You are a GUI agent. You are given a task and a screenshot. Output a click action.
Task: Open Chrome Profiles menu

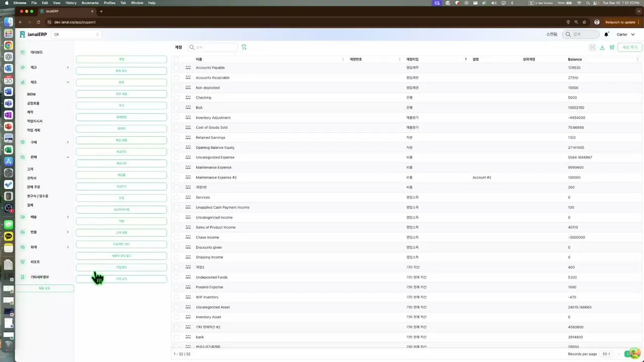click(x=109, y=3)
